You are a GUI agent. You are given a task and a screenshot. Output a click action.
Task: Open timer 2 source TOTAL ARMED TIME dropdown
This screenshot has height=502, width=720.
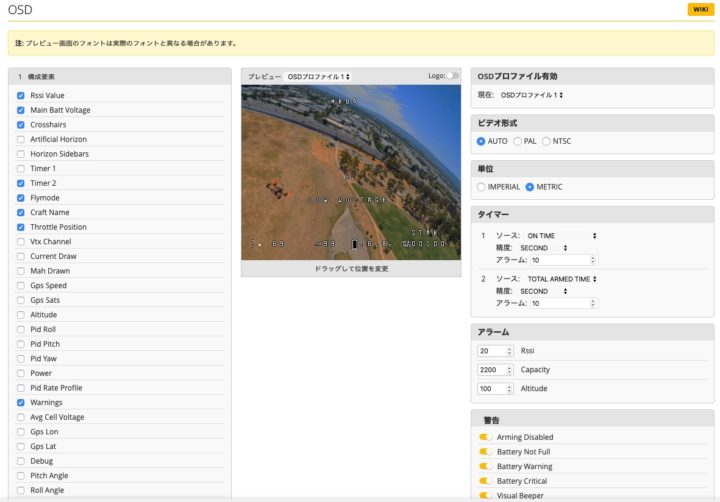click(562, 279)
